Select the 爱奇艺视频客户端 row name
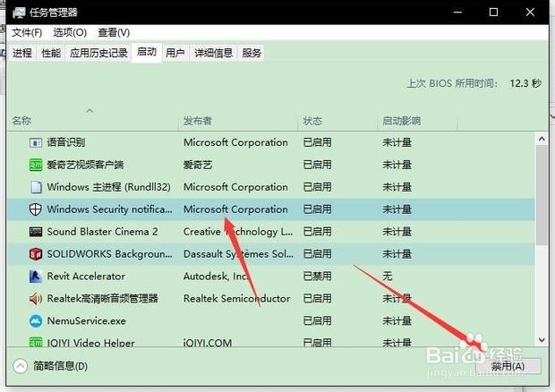 (85, 165)
